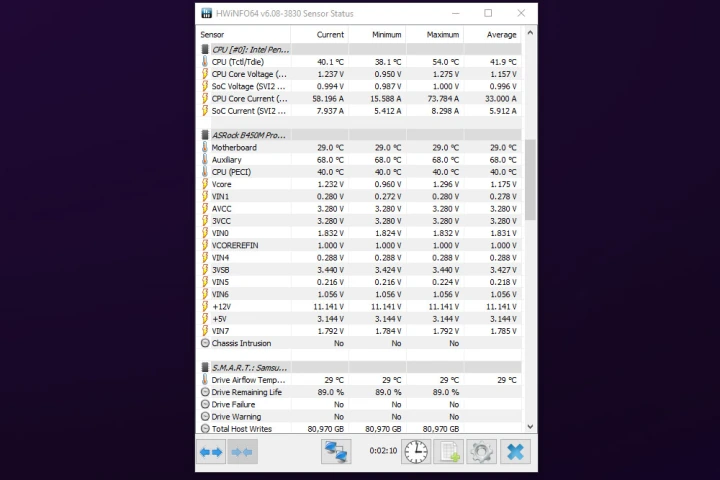
Task: Select the VIN6 sensor row
Action: click(x=361, y=294)
